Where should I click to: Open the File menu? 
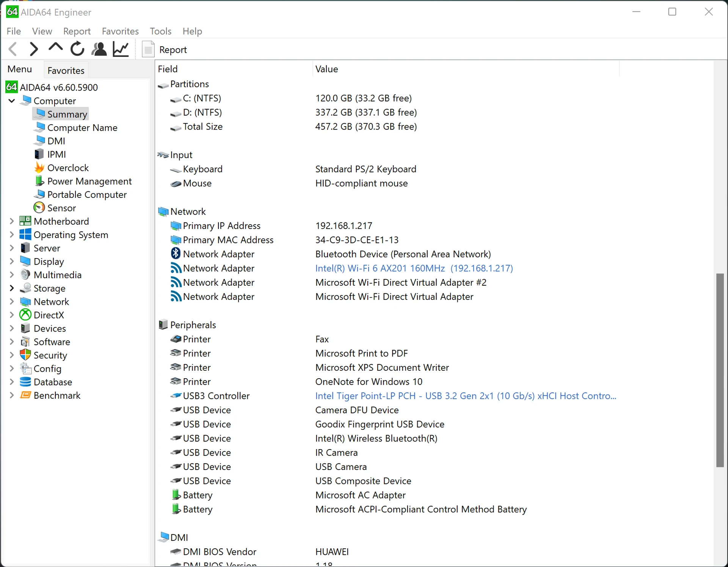pos(14,31)
